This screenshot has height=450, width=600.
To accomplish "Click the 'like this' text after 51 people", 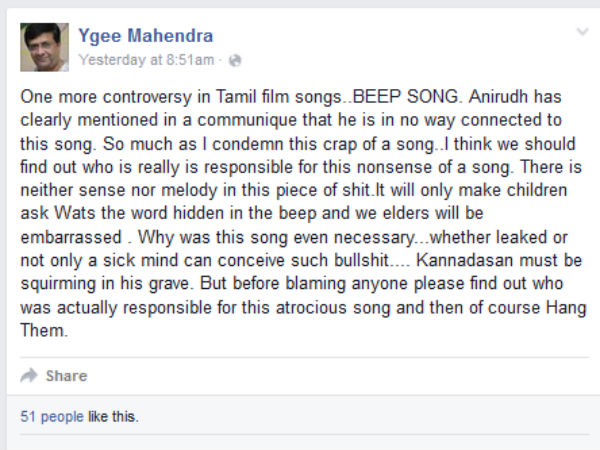I will (113, 416).
